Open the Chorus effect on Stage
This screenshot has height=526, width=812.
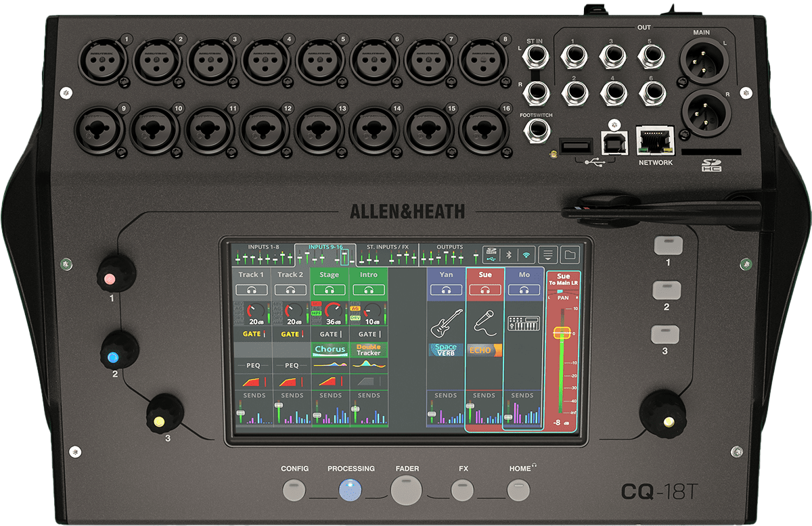tap(330, 350)
